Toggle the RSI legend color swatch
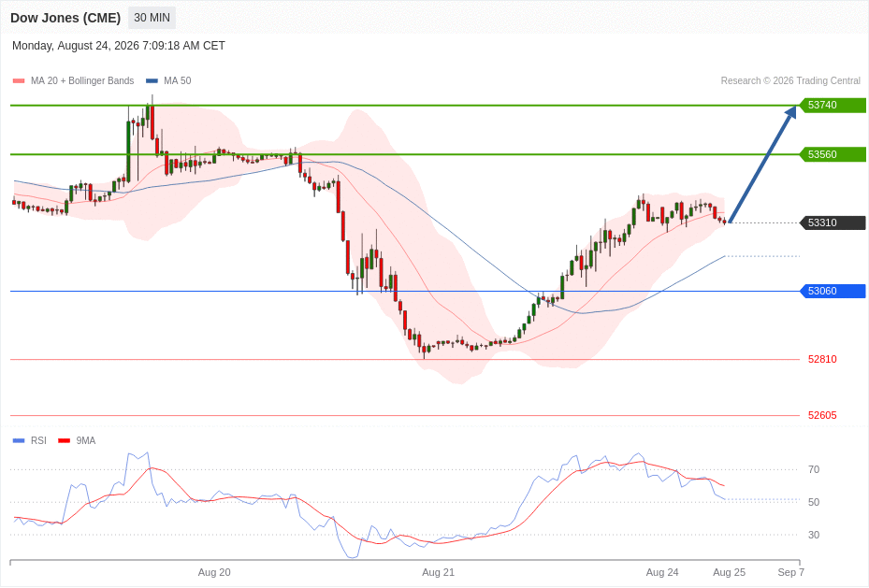The image size is (869, 588). click(x=19, y=440)
